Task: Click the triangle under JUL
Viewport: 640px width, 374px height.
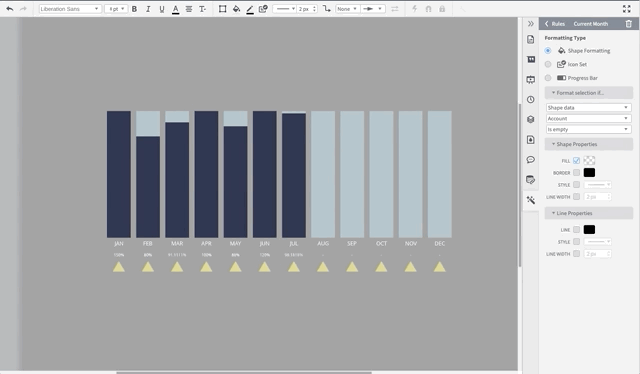Action: (x=293, y=267)
